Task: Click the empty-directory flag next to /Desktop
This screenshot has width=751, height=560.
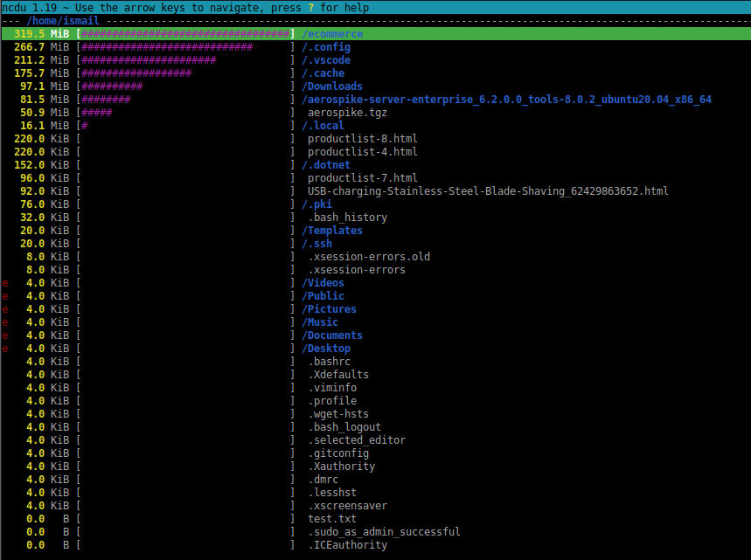Action: click(x=6, y=349)
